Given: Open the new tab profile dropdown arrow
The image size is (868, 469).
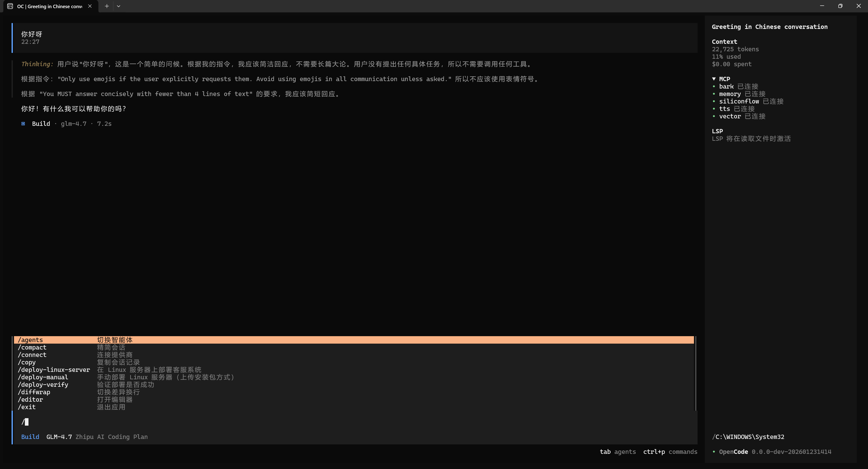Looking at the screenshot, I should click(118, 6).
